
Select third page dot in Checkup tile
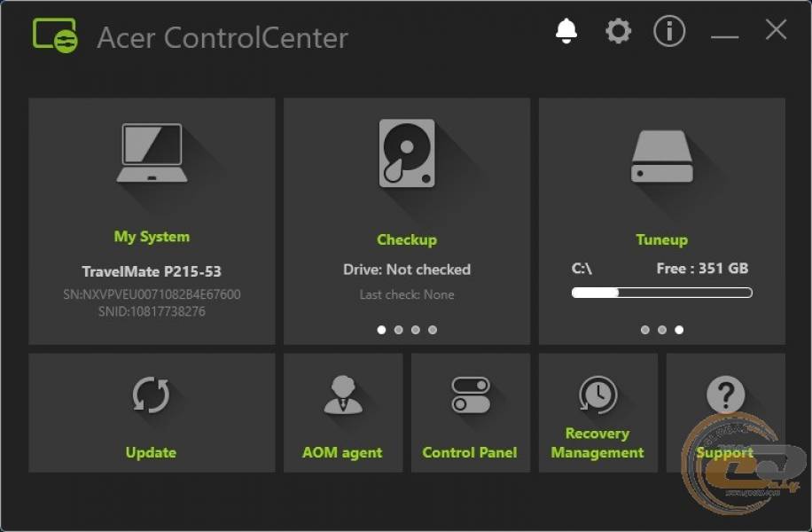[416, 330]
